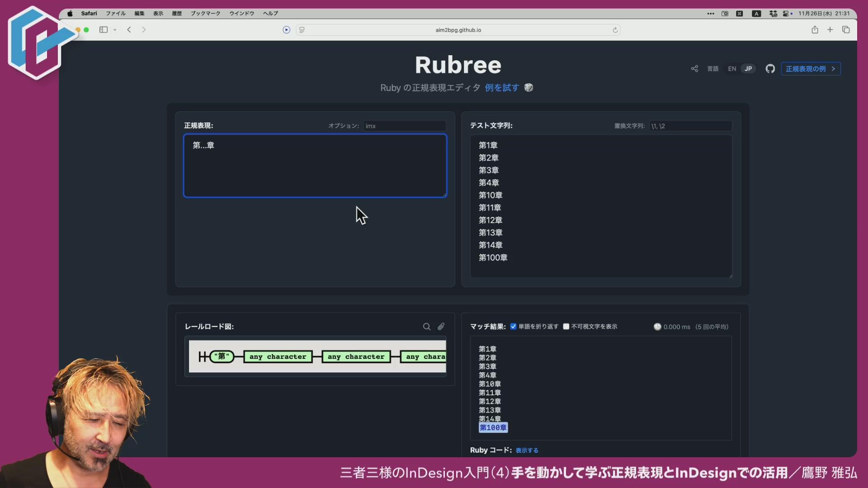Open the GitHub repository icon
Image resolution: width=868 pixels, height=488 pixels.
(x=770, y=69)
